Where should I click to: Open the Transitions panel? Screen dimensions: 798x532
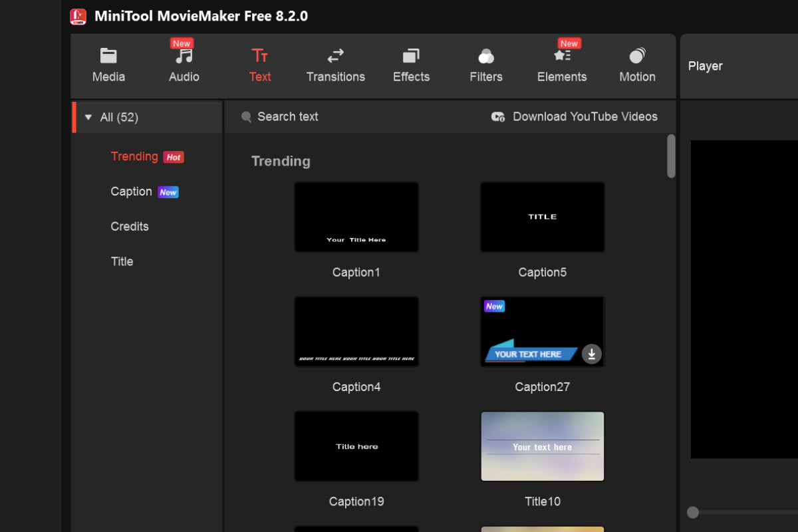pos(335,66)
